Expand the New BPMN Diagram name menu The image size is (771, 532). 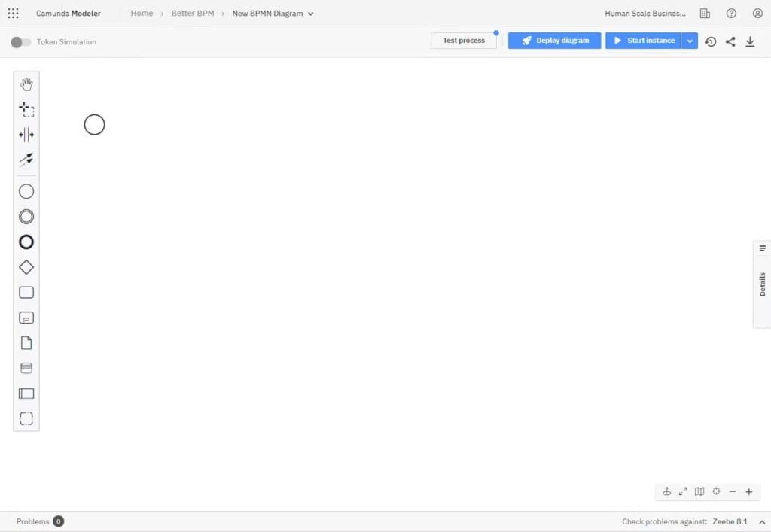pyautogui.click(x=311, y=14)
